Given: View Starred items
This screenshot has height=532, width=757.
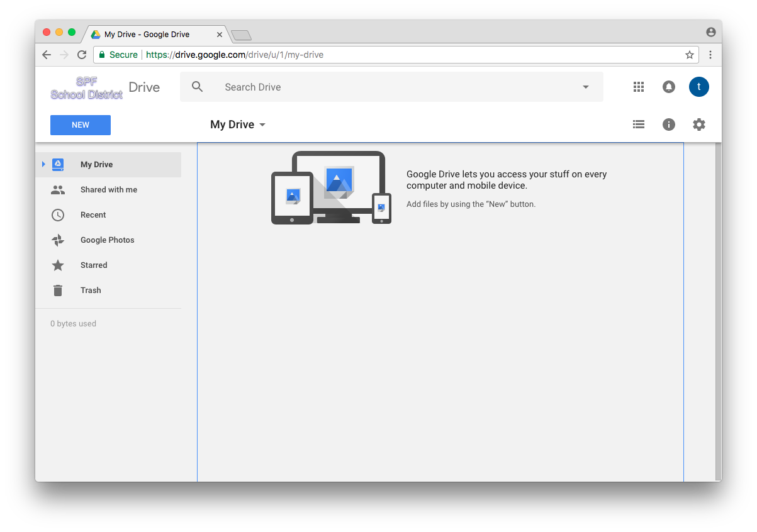Looking at the screenshot, I should coord(94,265).
